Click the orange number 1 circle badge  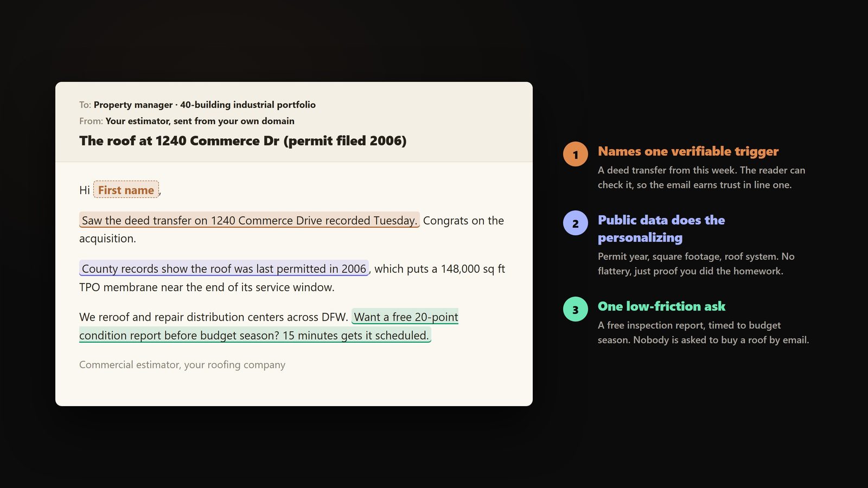pyautogui.click(x=575, y=154)
